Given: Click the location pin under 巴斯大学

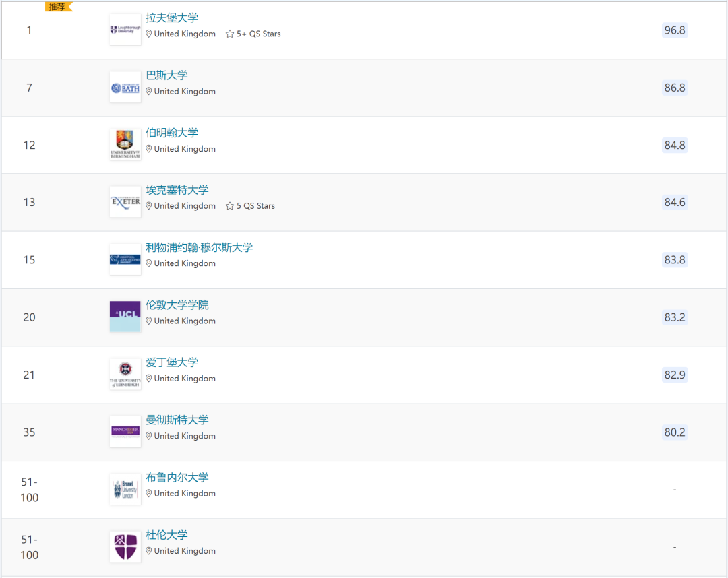Looking at the screenshot, I should [148, 92].
